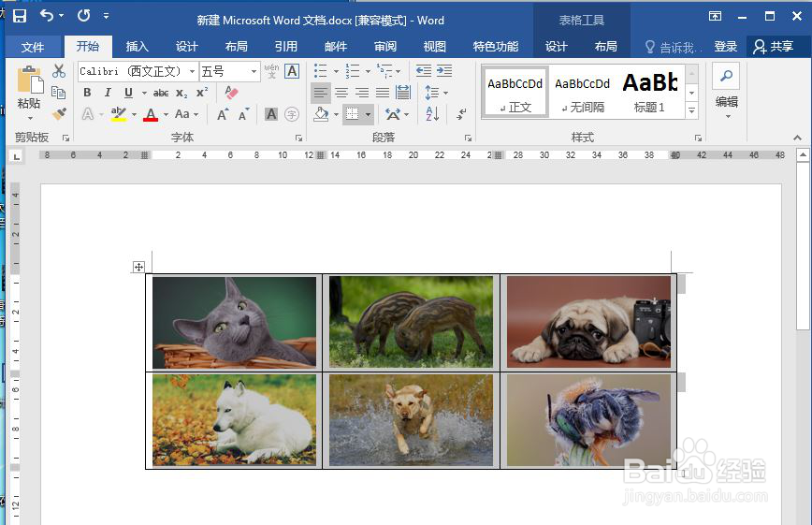
Task: Clear all formatting with eraser icon
Action: coord(231,93)
